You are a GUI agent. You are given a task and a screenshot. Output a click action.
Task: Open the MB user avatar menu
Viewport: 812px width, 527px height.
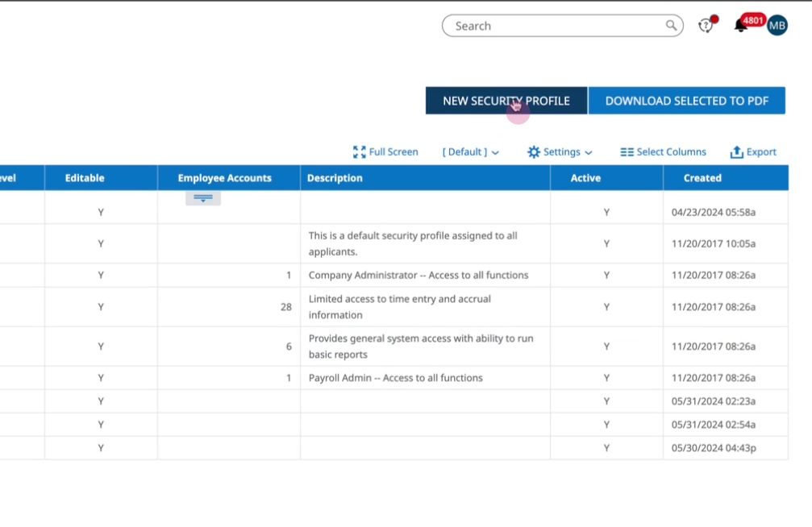tap(777, 25)
